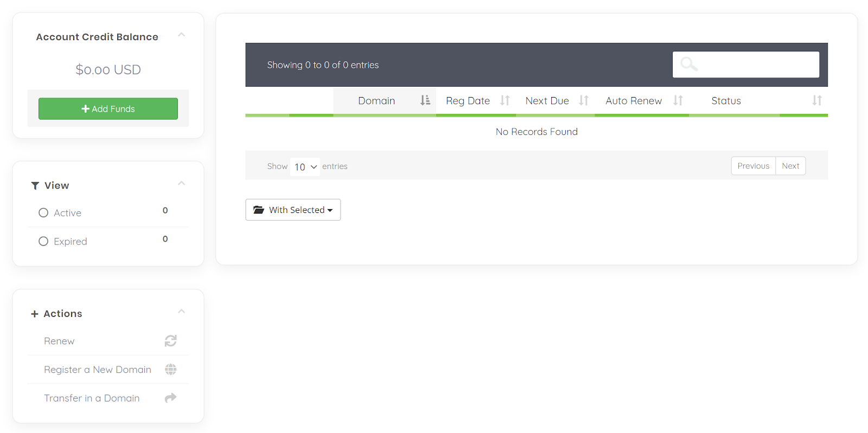Screen dimensions: 868x433
Task: Click the Renew refresh icon
Action: coord(170,341)
